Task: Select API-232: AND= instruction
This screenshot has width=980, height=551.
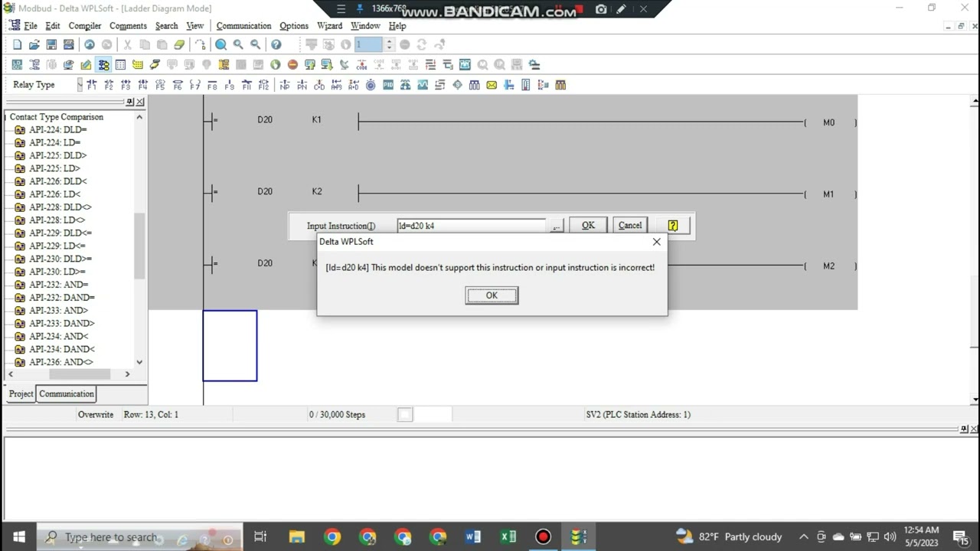Action: (x=58, y=285)
